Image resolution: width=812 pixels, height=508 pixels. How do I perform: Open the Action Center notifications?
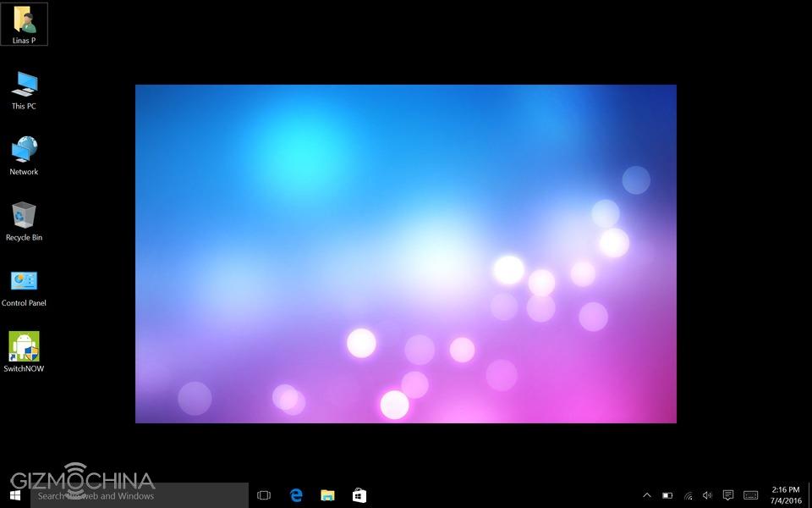(728, 495)
